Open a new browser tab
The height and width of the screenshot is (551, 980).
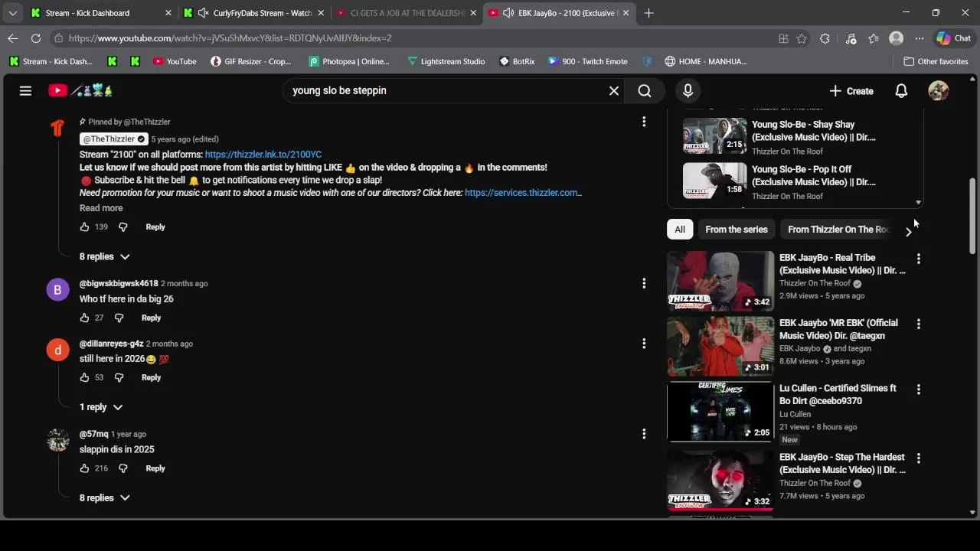[x=648, y=13]
